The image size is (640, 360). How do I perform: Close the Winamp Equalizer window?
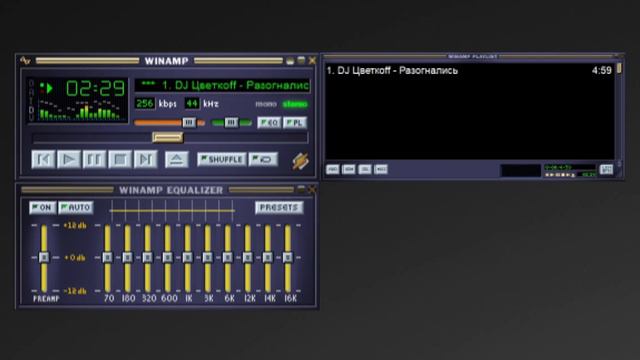click(x=312, y=189)
